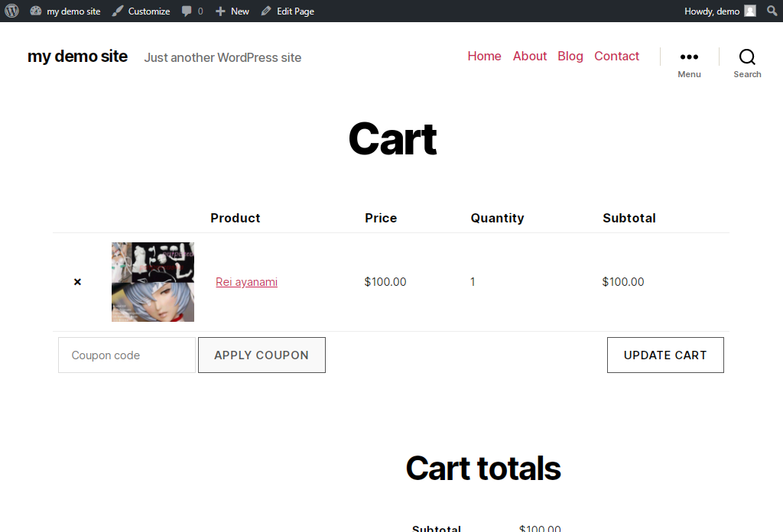The image size is (783, 532).
Task: Click the admin bar search magnifier
Action: 772,11
